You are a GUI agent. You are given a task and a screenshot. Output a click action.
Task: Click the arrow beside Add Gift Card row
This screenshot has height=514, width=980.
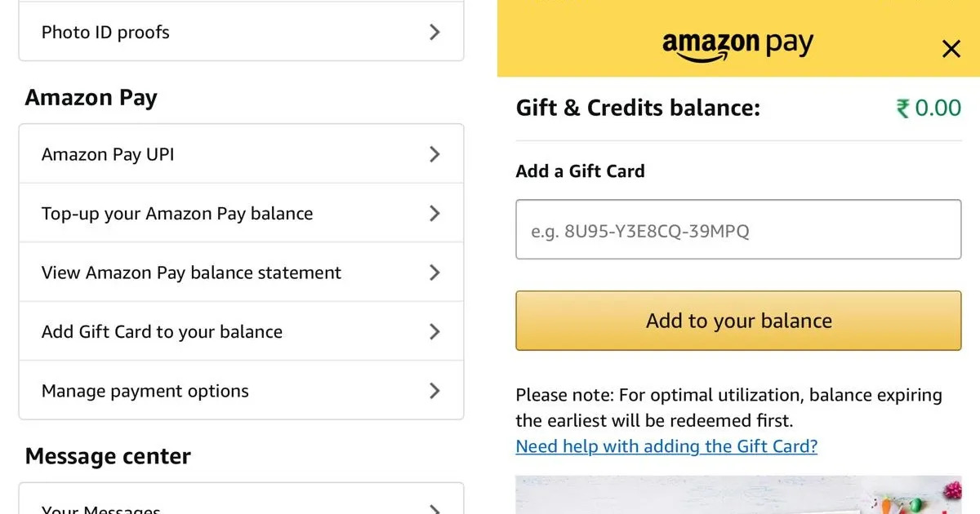point(434,332)
